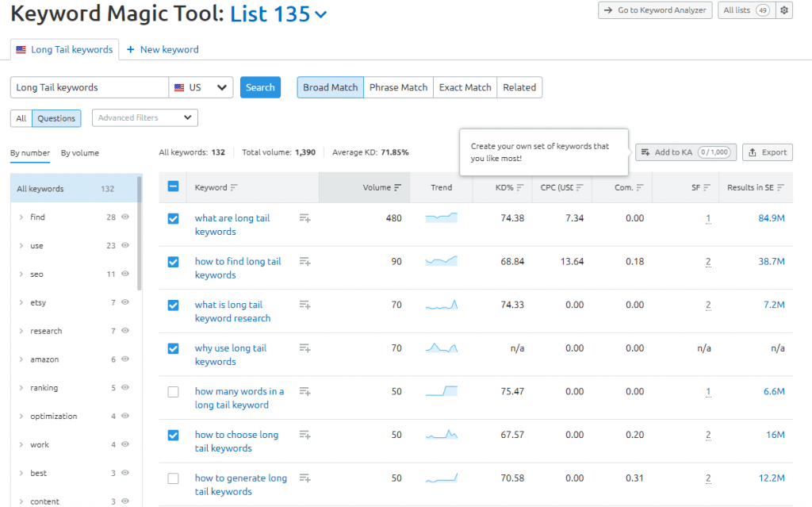Open settings via the gear icon
The image size is (812, 507).
[x=783, y=10]
